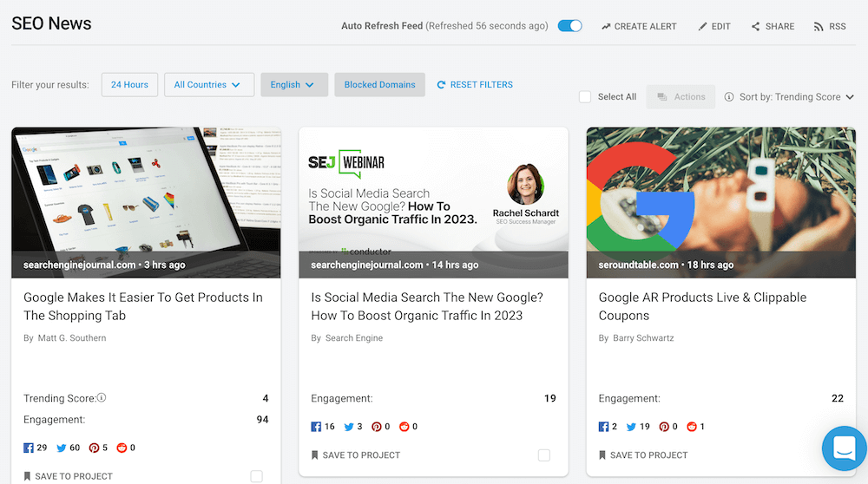
Task: Expand the All Countries dropdown
Action: (x=208, y=85)
